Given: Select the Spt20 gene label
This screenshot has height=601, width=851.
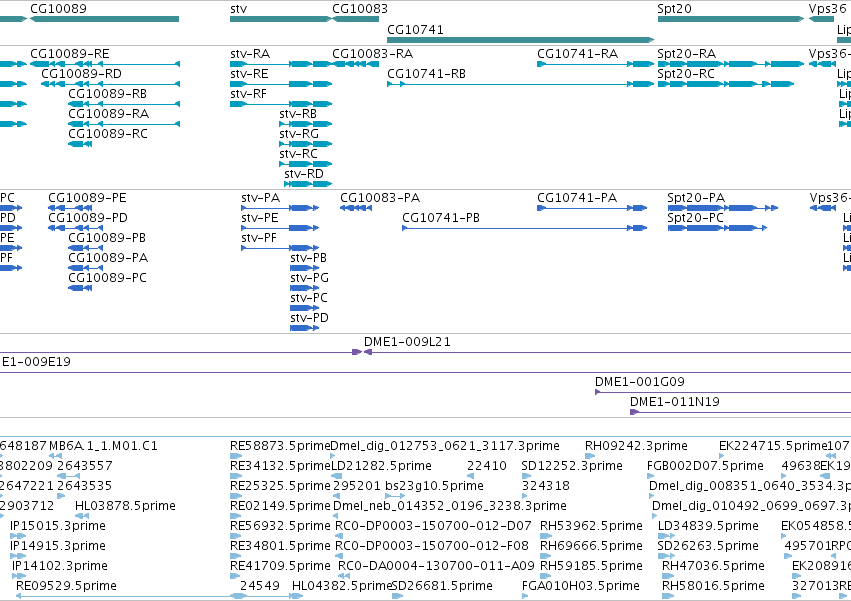Looking at the screenshot, I should 674,9.
